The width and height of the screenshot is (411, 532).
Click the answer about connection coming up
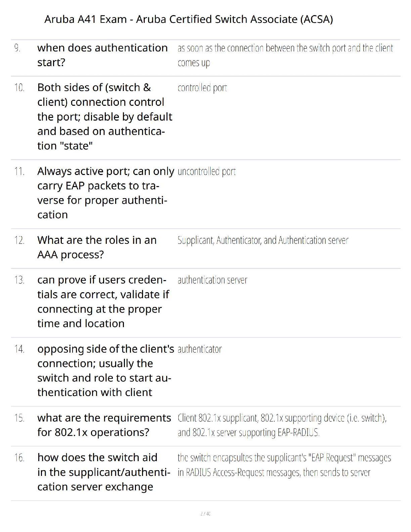pos(285,55)
